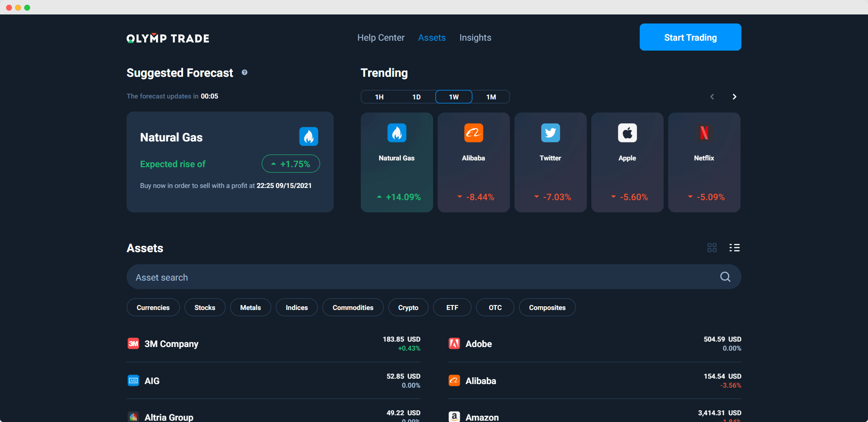Click the AIG logo icon
Screen dimensions: 868x422
pos(133,381)
